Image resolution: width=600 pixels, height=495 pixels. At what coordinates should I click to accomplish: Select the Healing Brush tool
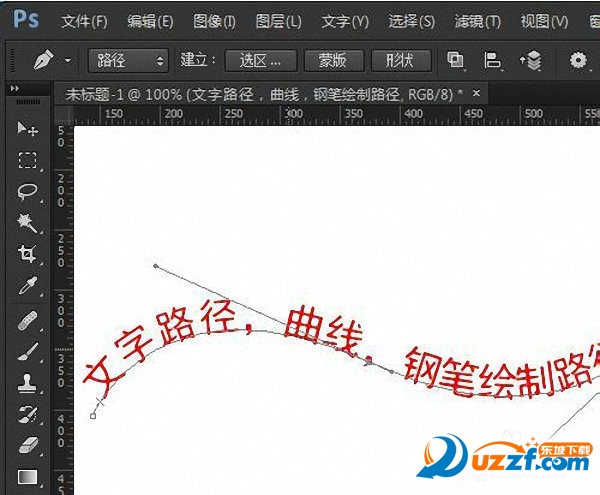[x=27, y=320]
